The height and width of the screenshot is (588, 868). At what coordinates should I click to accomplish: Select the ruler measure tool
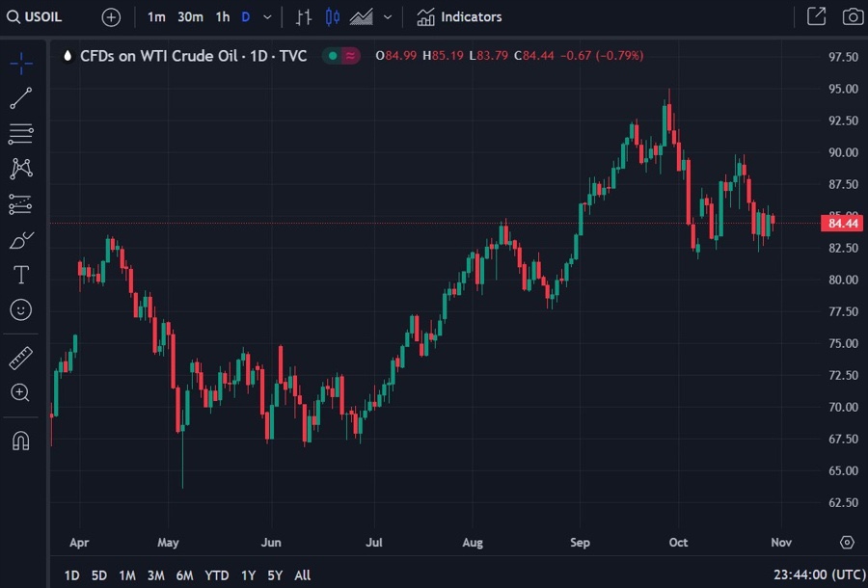(20, 359)
